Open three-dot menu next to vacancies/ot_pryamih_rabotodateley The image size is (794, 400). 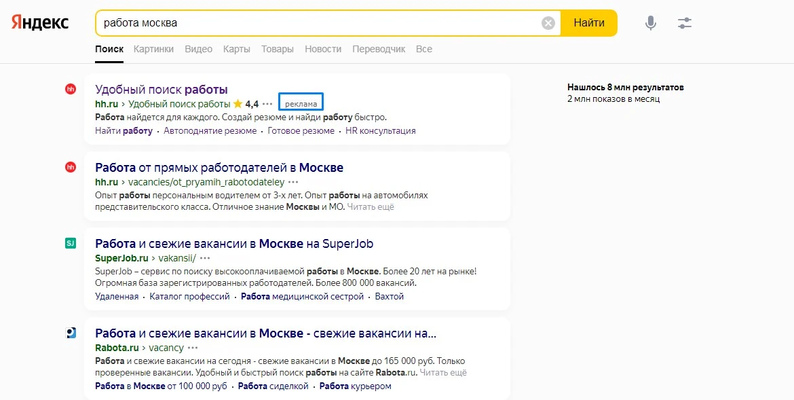[293, 182]
